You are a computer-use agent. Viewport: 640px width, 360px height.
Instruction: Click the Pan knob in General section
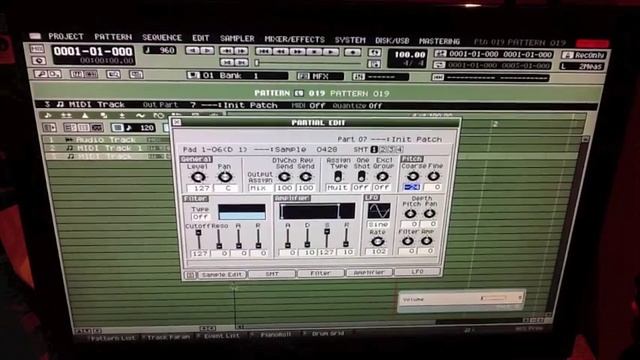pyautogui.click(x=224, y=177)
